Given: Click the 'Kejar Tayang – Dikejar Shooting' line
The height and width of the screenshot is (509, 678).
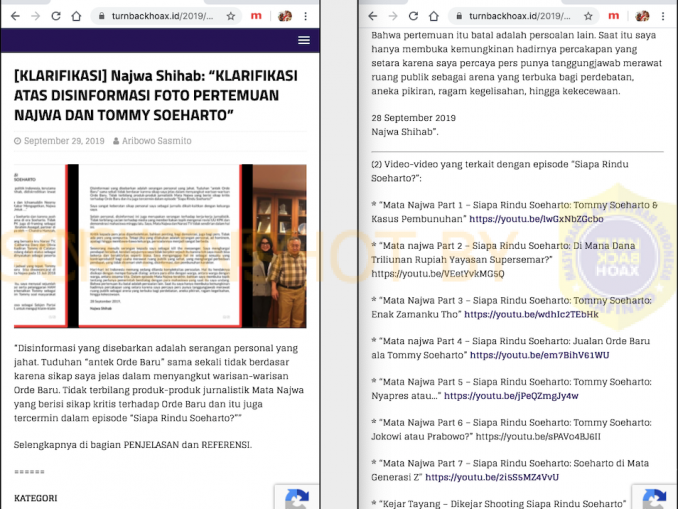Looking at the screenshot, I should pos(499,504).
